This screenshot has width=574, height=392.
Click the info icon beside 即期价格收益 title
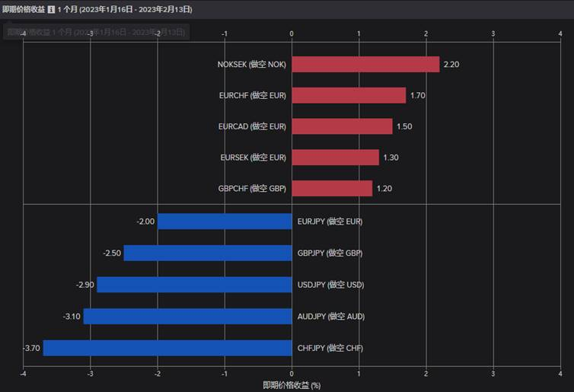tap(51, 9)
